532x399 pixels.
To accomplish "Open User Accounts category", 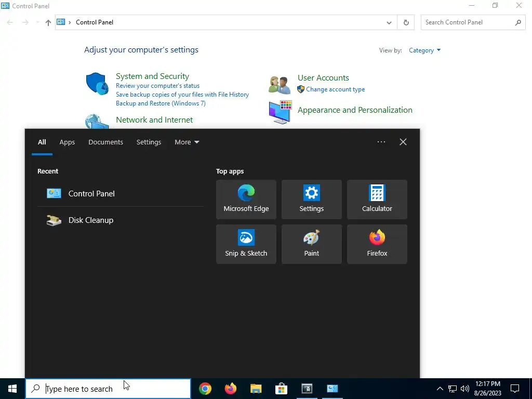I will tap(323, 78).
